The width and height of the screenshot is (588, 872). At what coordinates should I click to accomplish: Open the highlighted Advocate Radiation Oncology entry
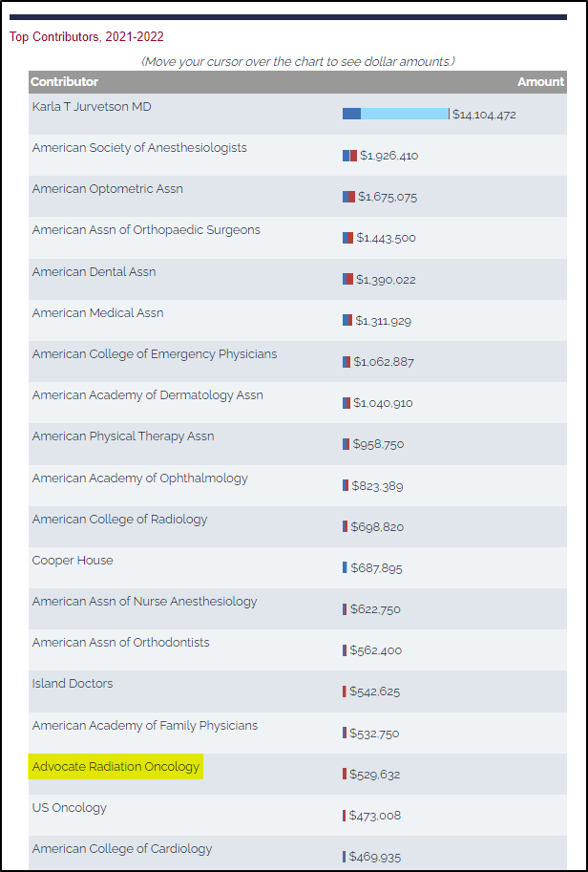pos(115,767)
